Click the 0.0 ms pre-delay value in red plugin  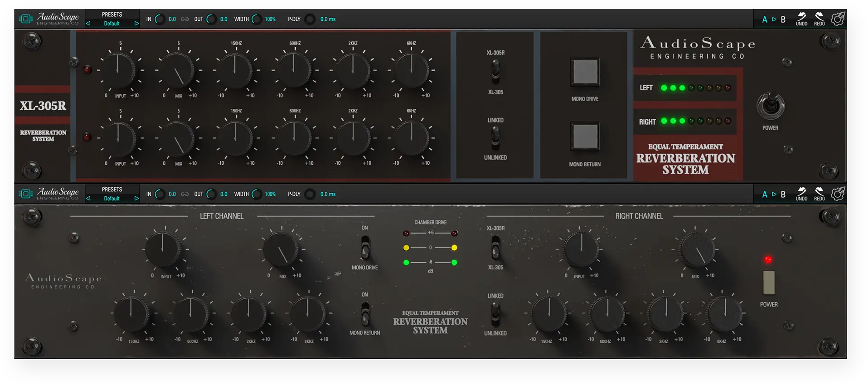[x=328, y=19]
